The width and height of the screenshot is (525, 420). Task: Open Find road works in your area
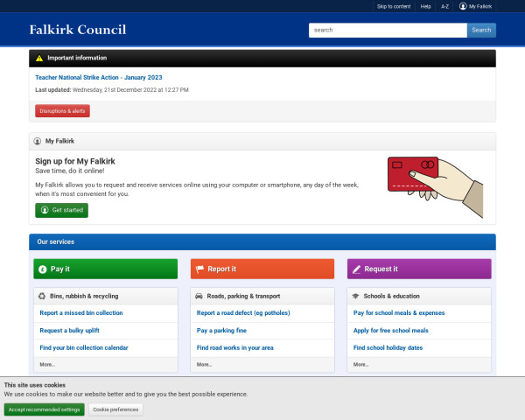tap(235, 347)
